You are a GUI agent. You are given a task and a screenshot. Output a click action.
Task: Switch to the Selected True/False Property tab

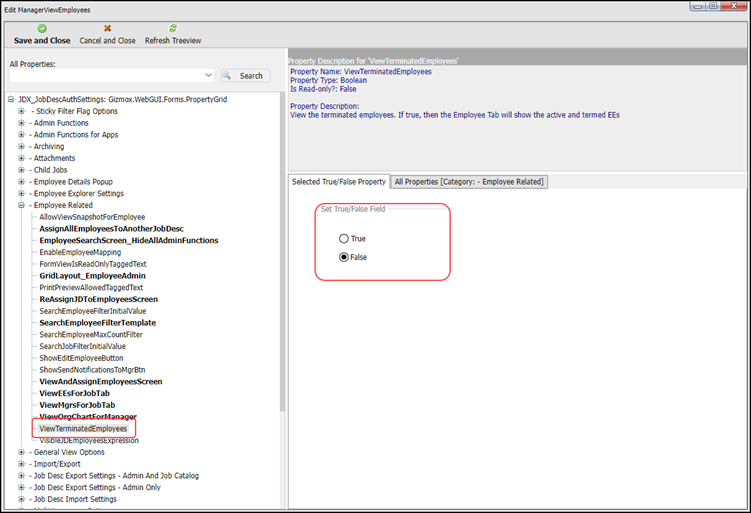click(x=338, y=182)
